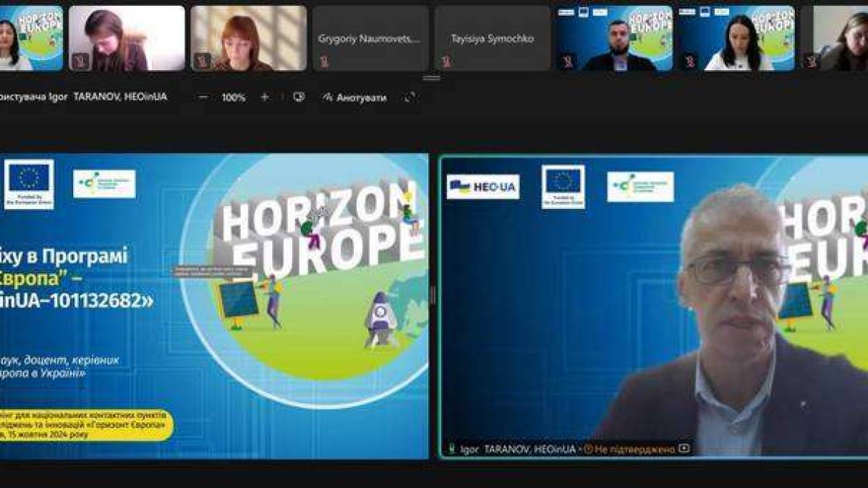The height and width of the screenshot is (488, 868).
Task: Select tile of dark-haired woman looking down
Action: pos(127,38)
